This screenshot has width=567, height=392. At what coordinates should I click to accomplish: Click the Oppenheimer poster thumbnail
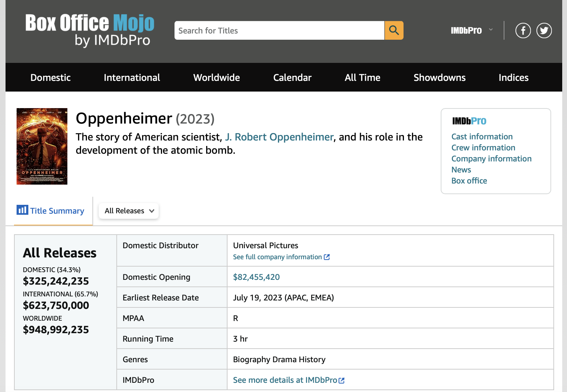point(42,146)
